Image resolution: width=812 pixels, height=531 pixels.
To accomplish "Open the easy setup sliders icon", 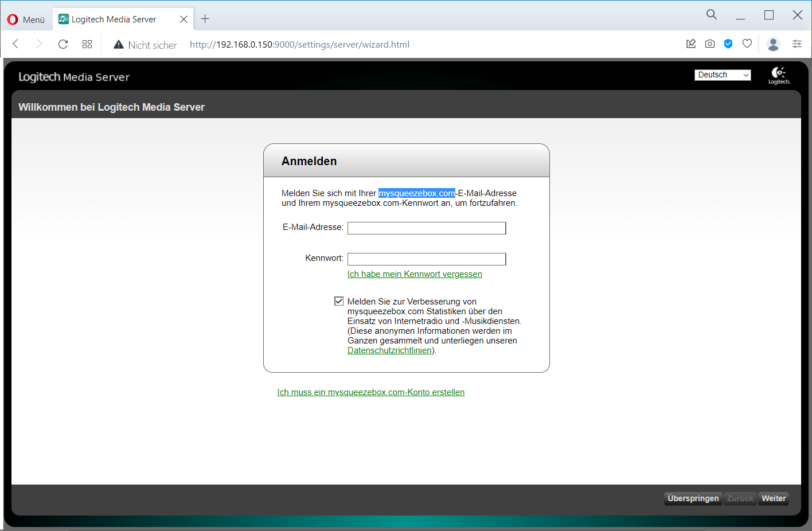I will pyautogui.click(x=797, y=44).
